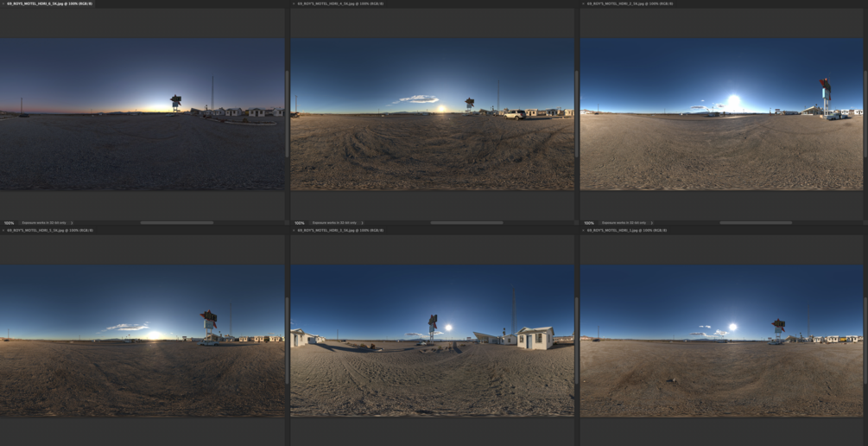The height and width of the screenshot is (446, 868).
Task: Close the HDRI_5_5K.jpg document tab
Action: [x=3, y=230]
